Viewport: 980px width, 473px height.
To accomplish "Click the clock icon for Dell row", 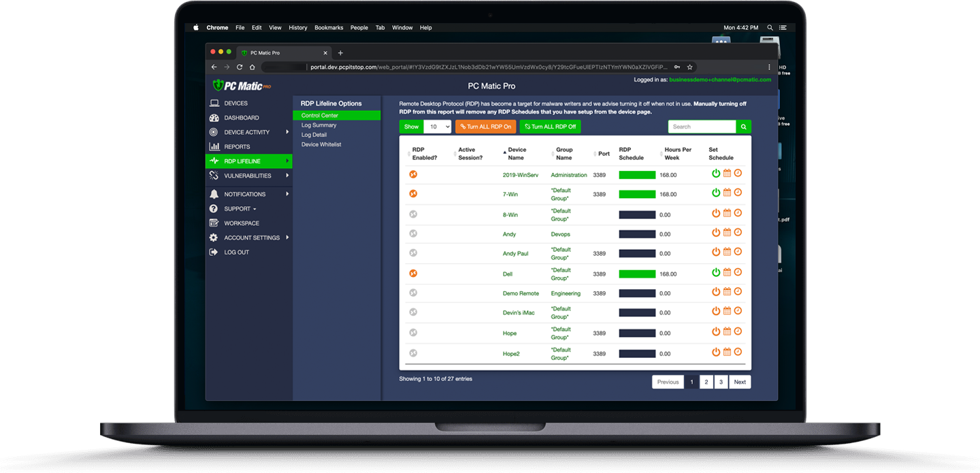I will (x=738, y=272).
